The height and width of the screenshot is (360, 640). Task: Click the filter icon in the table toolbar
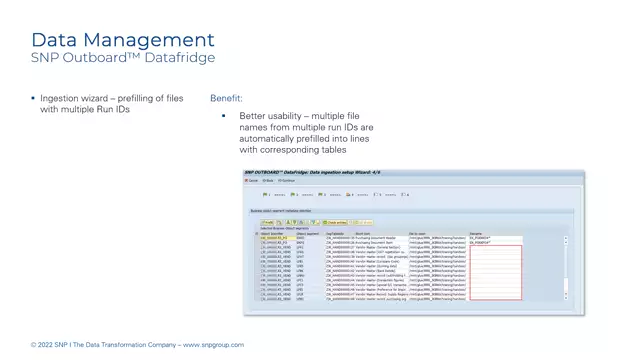pos(313,222)
